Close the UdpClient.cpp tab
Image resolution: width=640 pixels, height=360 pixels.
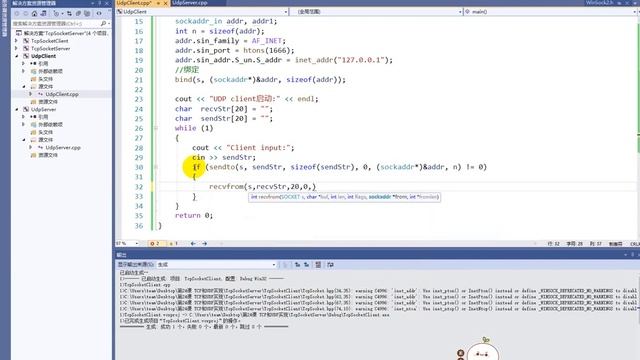166,3
